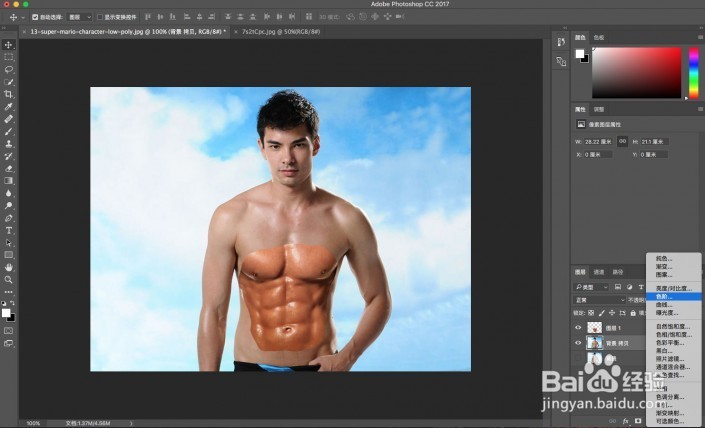Show the hidden bottom 背景 layer
The height and width of the screenshot is (428, 705).
pyautogui.click(x=578, y=358)
